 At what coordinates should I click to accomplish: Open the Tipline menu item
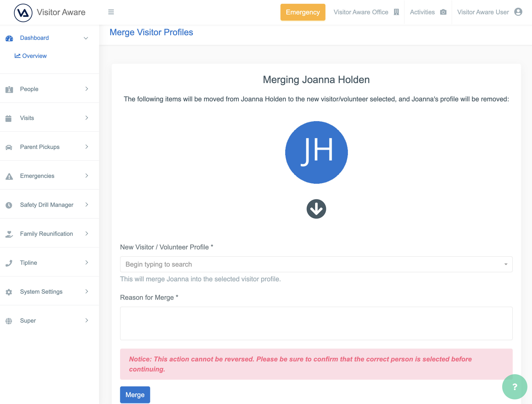click(x=29, y=263)
